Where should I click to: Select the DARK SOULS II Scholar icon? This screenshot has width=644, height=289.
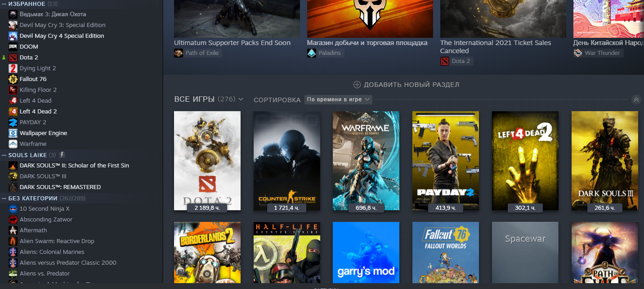[x=13, y=165]
